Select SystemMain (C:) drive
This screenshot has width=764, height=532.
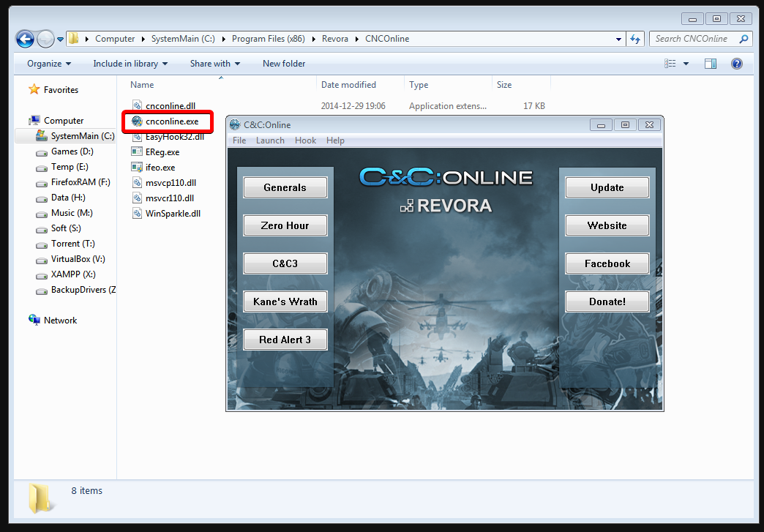click(75, 136)
